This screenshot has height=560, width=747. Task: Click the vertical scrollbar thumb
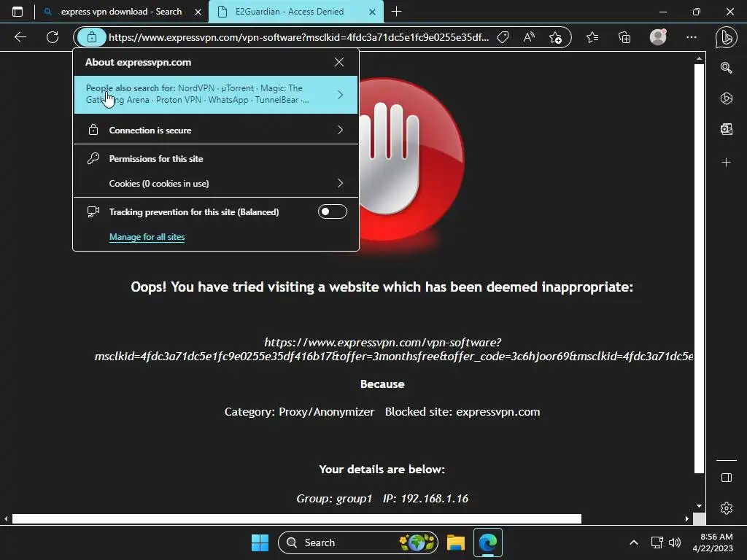[699, 268]
